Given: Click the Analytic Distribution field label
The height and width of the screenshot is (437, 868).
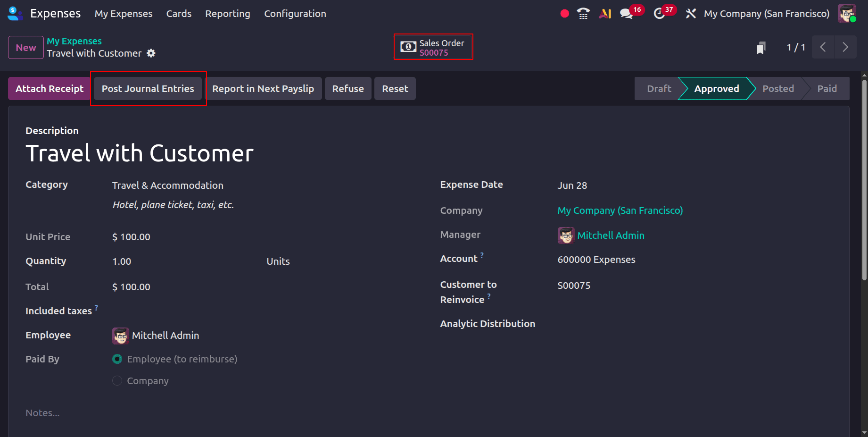Looking at the screenshot, I should click(x=488, y=324).
